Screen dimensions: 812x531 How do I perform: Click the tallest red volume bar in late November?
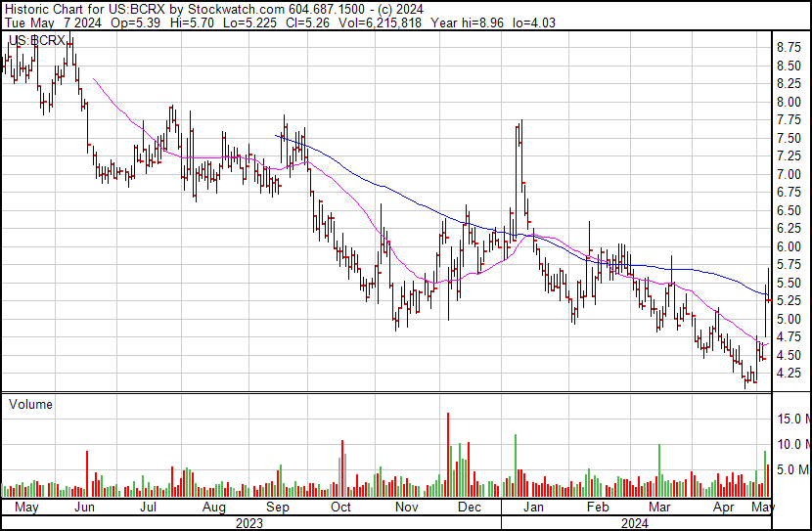click(448, 455)
